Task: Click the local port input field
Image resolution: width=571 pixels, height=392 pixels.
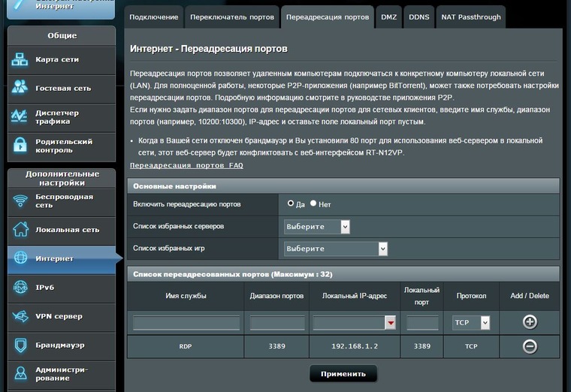Action: click(422, 323)
